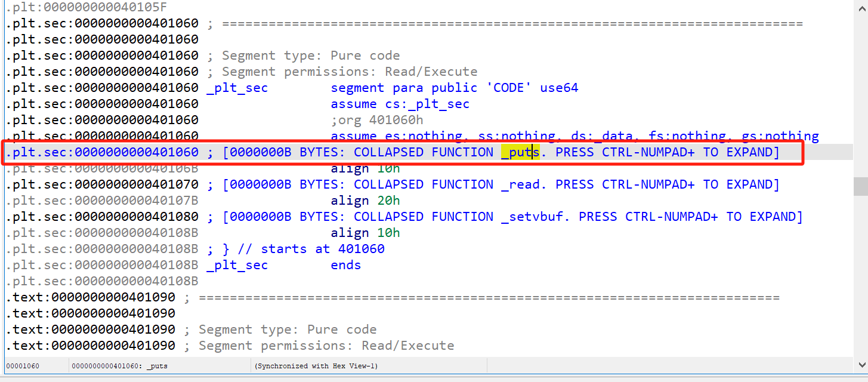Click the vertical scrollbar thumb
The width and height of the screenshot is (868, 382).
(860, 187)
